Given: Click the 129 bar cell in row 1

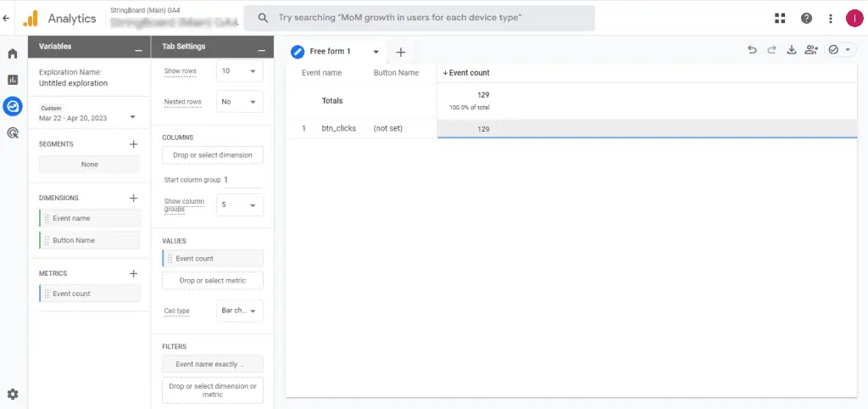Looking at the screenshot, I should 647,129.
